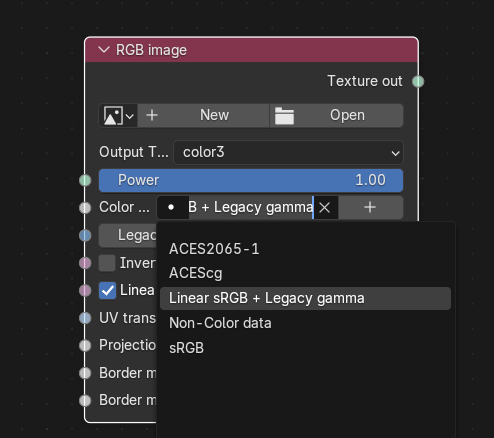Add new item with plus next to color space
Screen dimensions: 494x438
370,207
